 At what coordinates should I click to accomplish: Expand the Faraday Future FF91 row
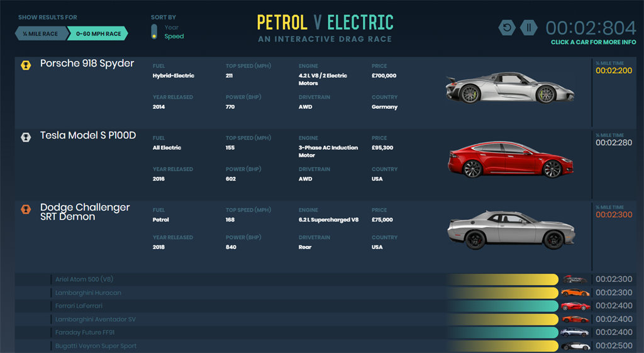tap(85, 332)
